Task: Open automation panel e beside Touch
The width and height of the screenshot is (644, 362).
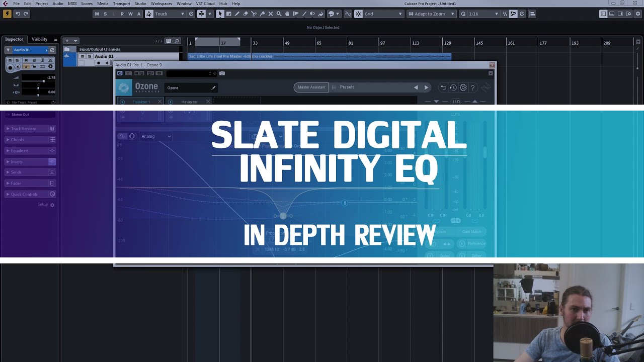Action: 191,14
